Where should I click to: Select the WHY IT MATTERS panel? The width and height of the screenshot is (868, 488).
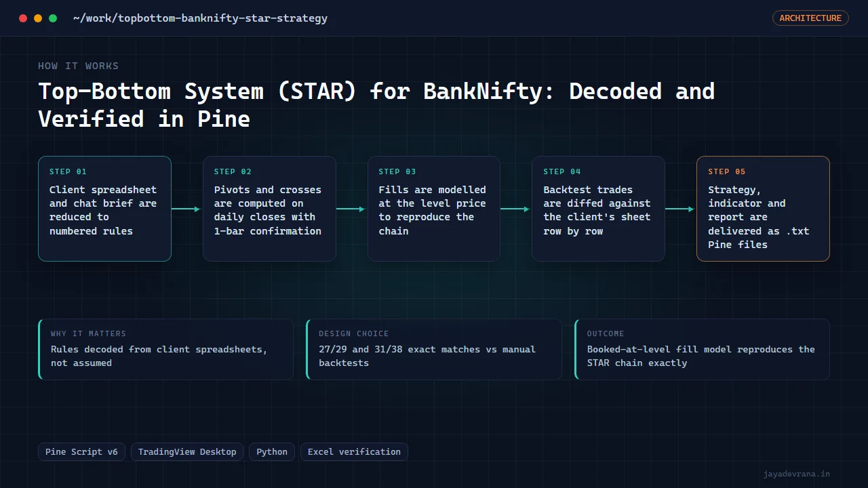[x=165, y=349]
